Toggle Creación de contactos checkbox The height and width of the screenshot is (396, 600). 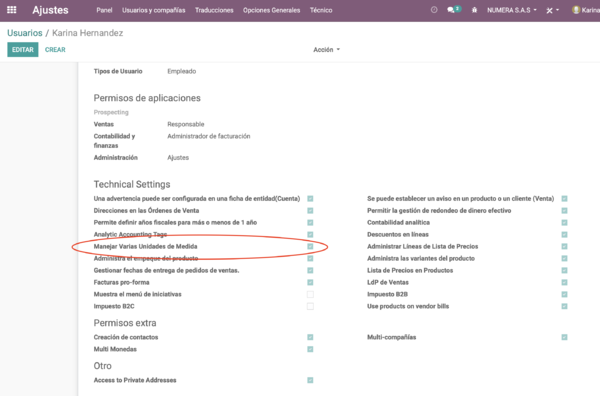pos(310,337)
